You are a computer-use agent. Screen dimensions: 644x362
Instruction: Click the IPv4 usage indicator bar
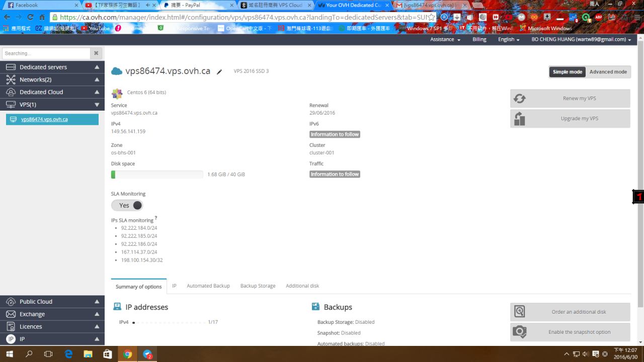169,322
